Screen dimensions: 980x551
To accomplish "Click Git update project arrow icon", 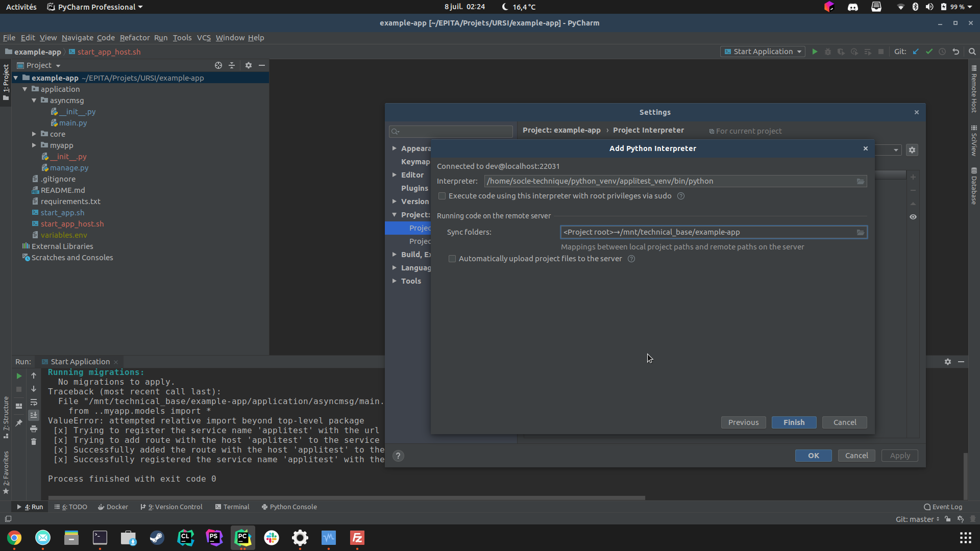I will (x=916, y=52).
